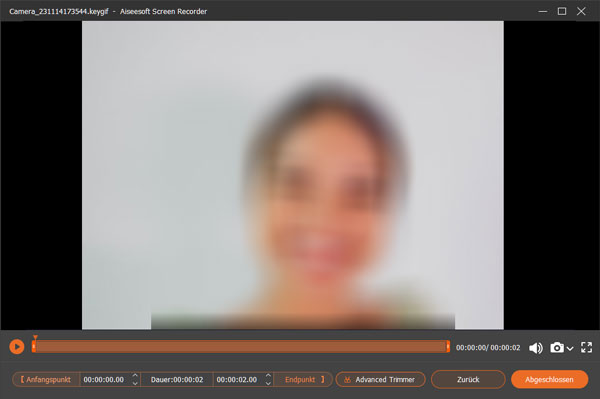Viewport: 600px width, 399px height.
Task: Minimize the Screen Recorder window
Action: point(543,11)
